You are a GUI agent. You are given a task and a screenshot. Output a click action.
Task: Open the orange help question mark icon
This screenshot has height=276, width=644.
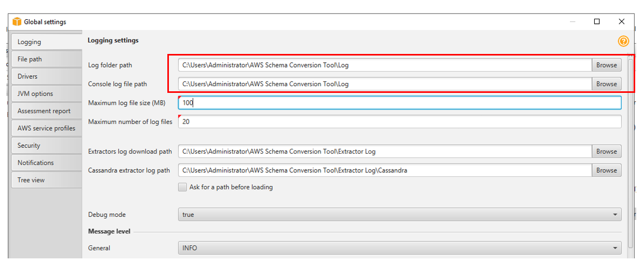click(623, 41)
